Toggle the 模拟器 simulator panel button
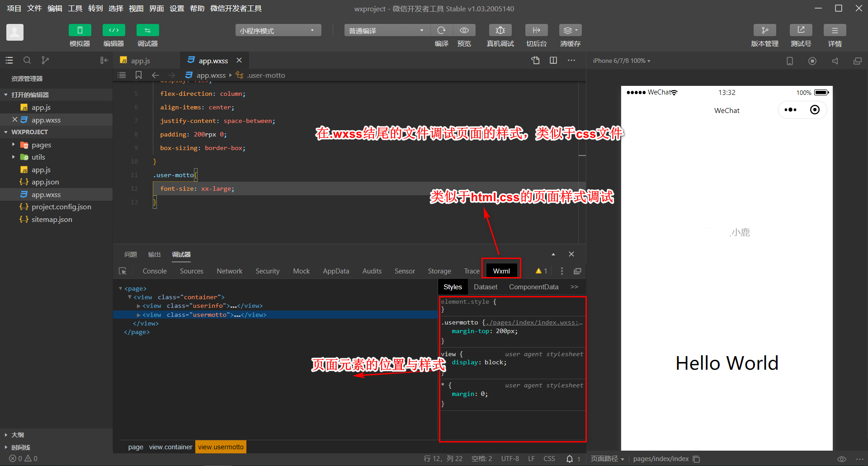This screenshot has width=868, height=466. click(x=80, y=30)
